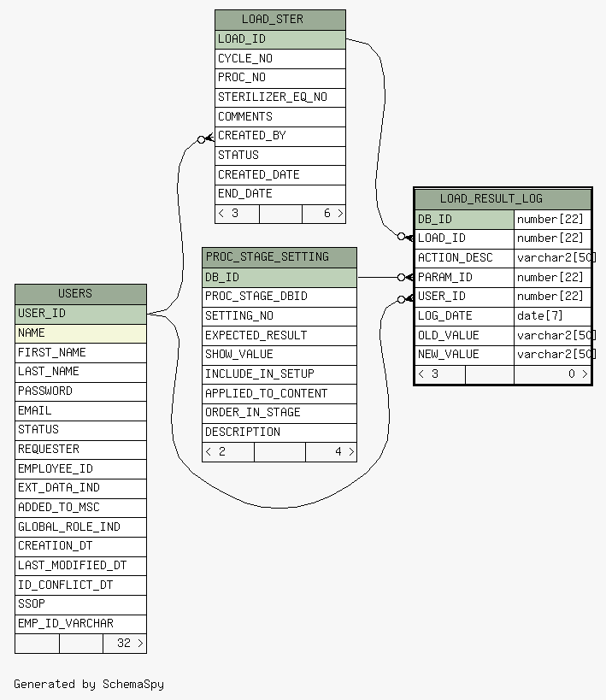Select LOAD_ID primary key in LOAD_STER
Viewport: 606px width, 700px height.
(x=280, y=39)
